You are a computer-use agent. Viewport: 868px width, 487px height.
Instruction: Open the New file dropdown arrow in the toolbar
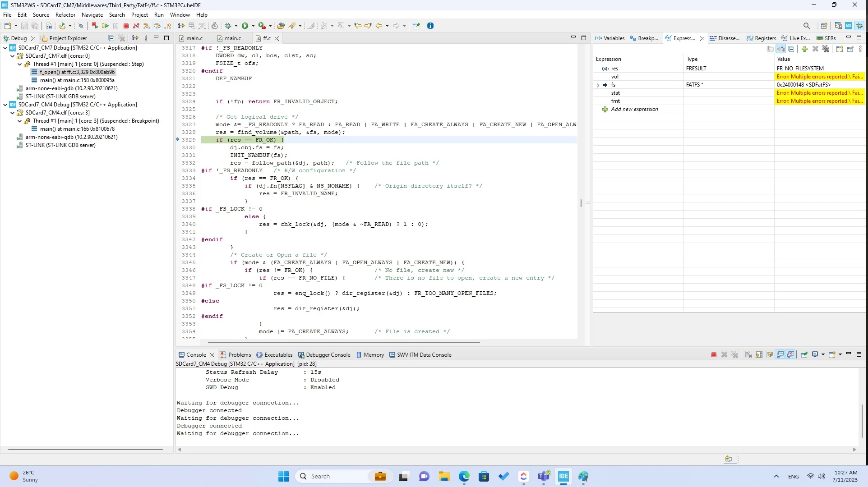click(x=16, y=26)
